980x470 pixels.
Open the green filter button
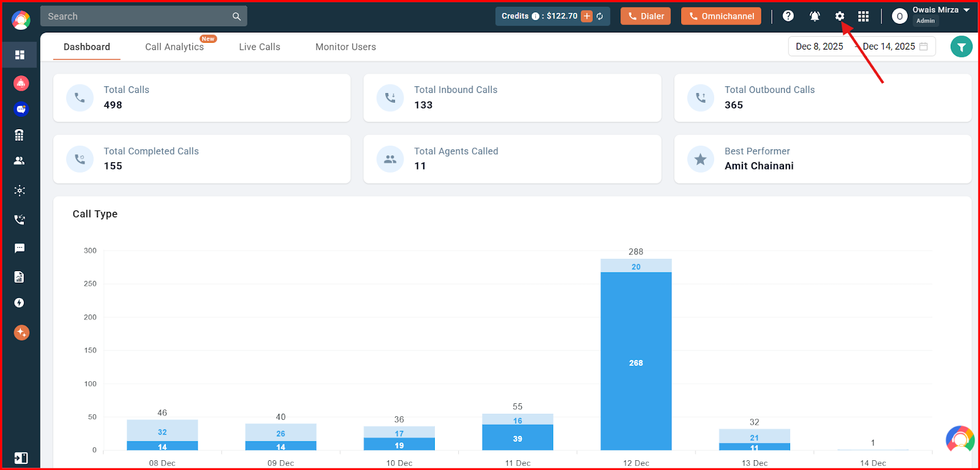[961, 47]
